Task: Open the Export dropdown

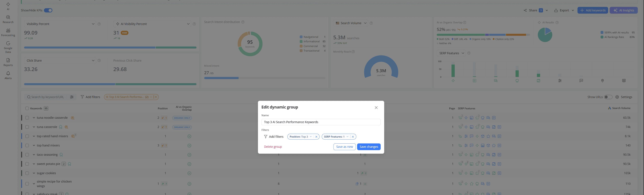Action: pos(564,10)
